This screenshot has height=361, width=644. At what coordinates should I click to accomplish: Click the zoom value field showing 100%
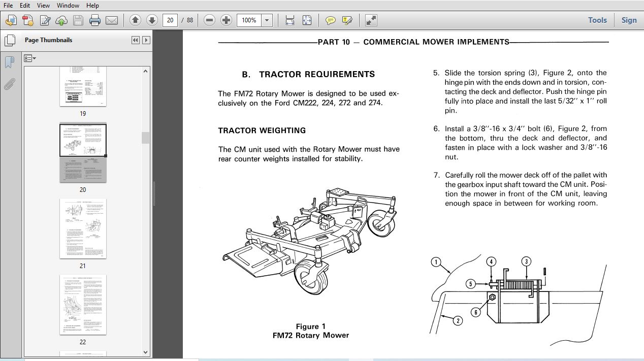[x=249, y=20]
